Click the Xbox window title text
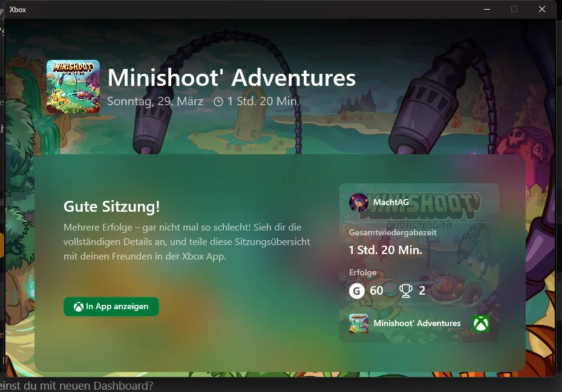Image resolution: width=562 pixels, height=392 pixels. click(x=18, y=10)
